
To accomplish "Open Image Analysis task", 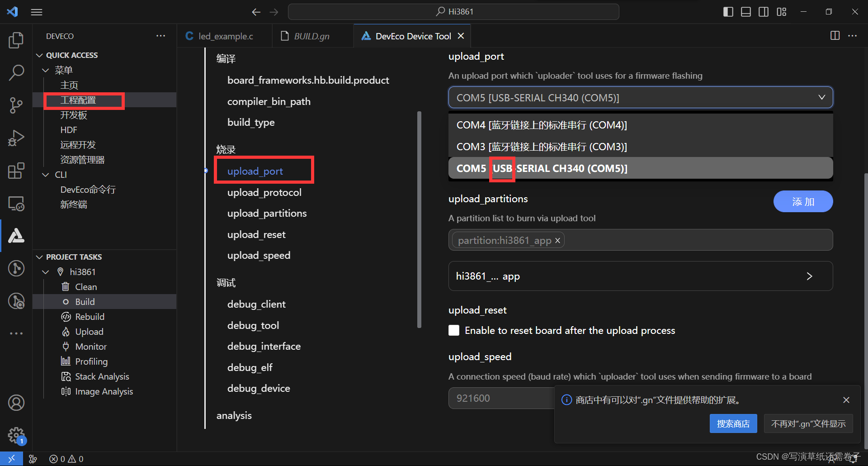I will point(104,391).
